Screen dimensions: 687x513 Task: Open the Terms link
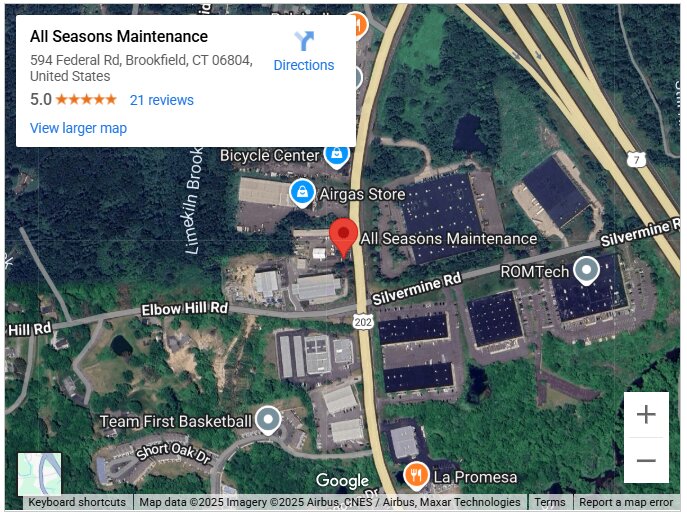[550, 502]
